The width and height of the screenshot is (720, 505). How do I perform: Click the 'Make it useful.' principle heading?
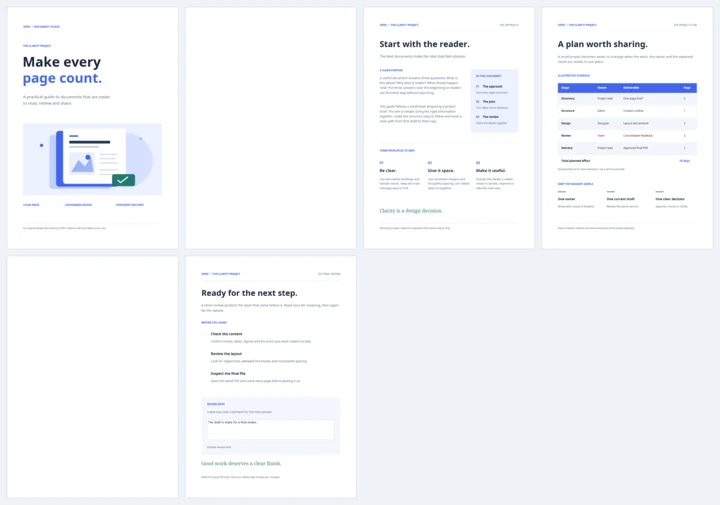[491, 171]
